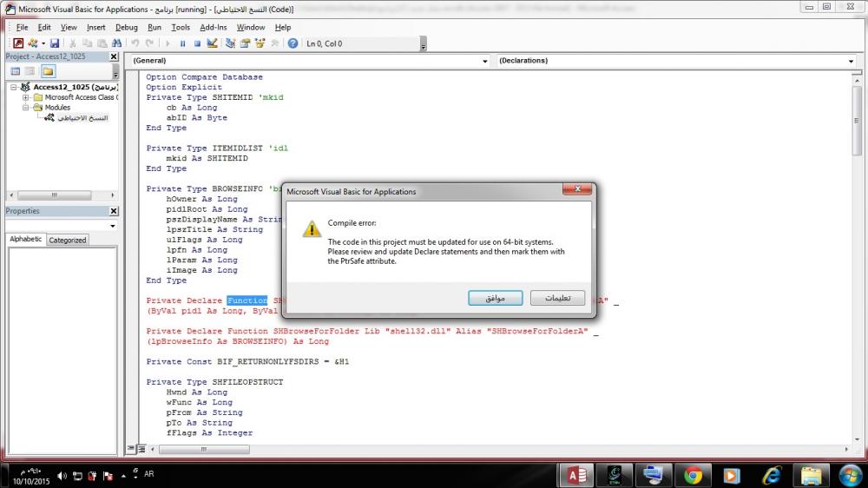
Task: Click the Run Sub play icon
Action: 168,43
